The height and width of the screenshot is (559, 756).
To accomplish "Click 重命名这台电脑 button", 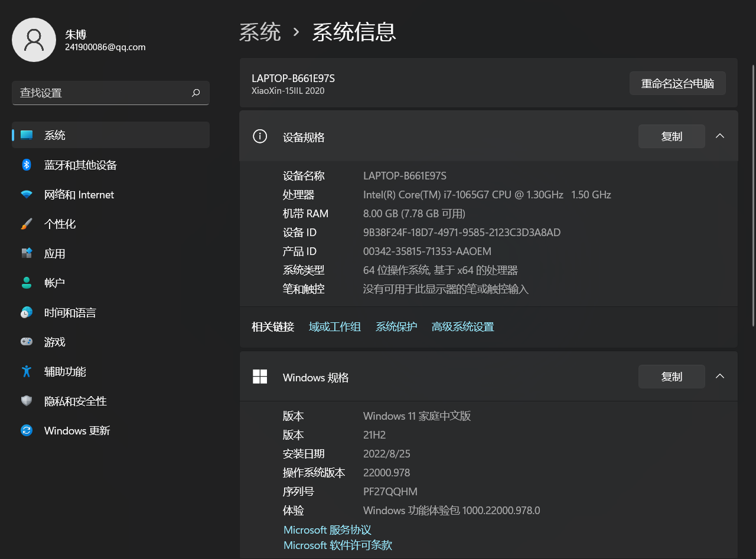I will point(677,83).
